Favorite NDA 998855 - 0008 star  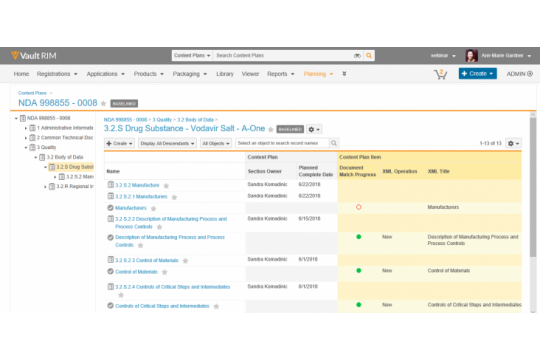tap(103, 103)
